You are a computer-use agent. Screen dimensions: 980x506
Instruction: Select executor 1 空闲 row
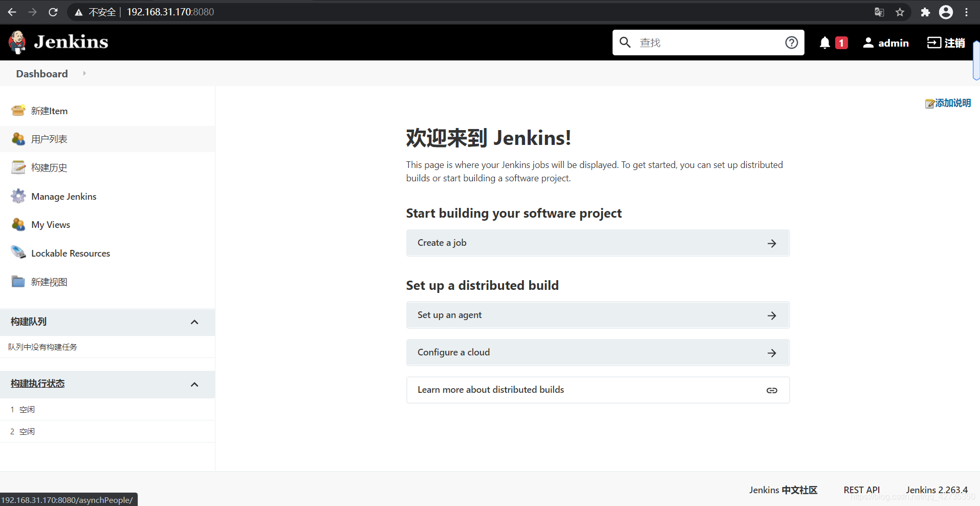(x=107, y=410)
